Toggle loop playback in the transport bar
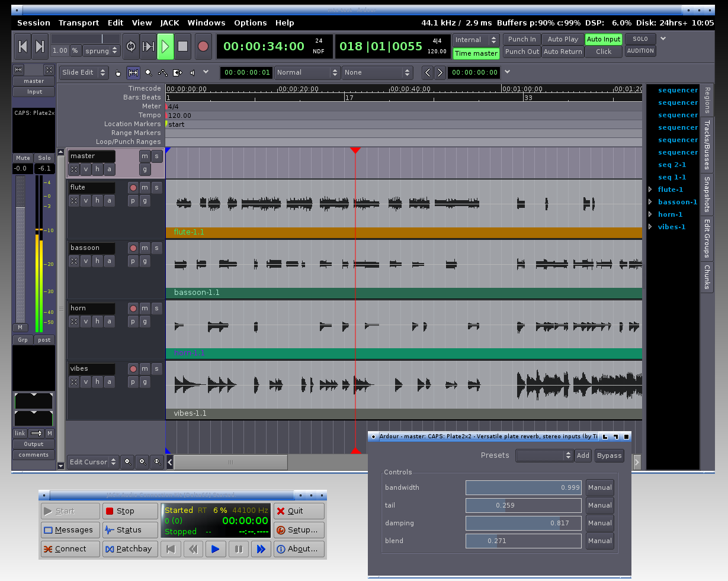 (x=131, y=46)
